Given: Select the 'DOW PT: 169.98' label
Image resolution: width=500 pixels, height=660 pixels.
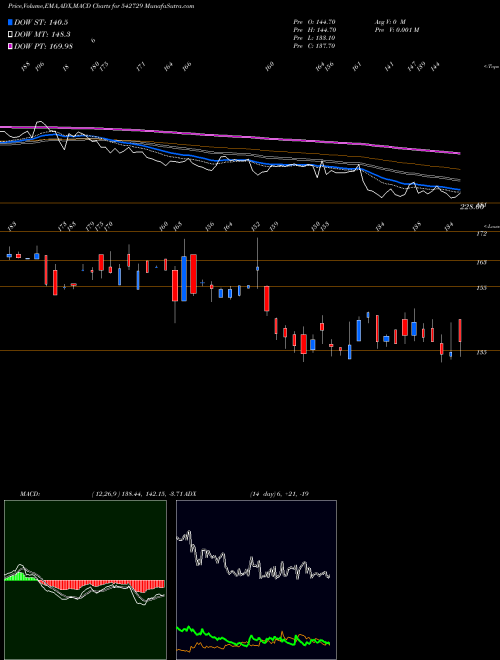Looking at the screenshot, I should coord(44,46).
